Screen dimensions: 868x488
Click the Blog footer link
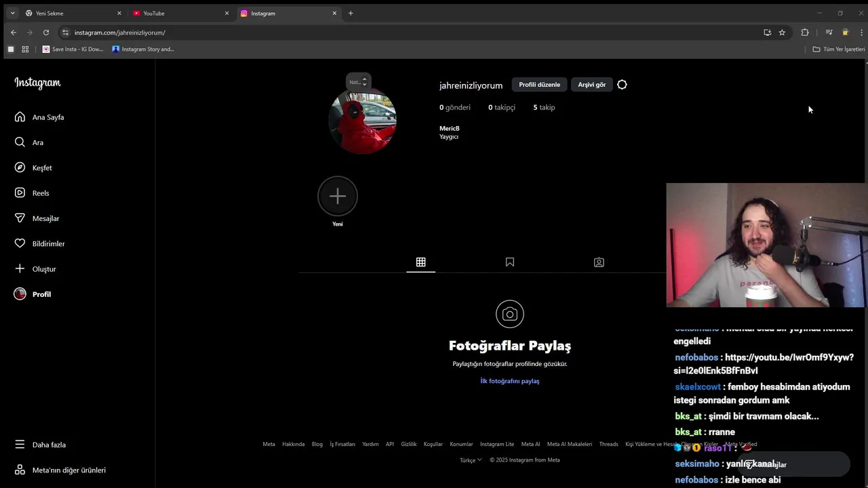coord(317,444)
